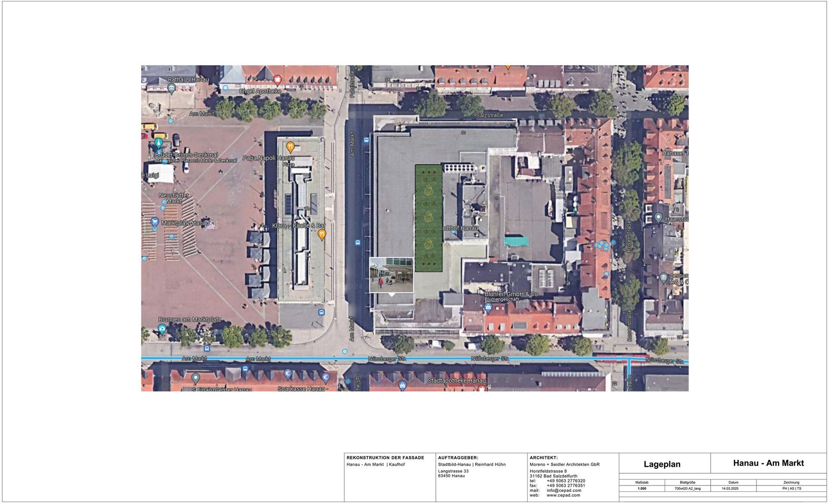This screenshot has width=828, height=504.
Task: Open the Blühreif GmbH & Co. shop pin
Action: click(488, 307)
